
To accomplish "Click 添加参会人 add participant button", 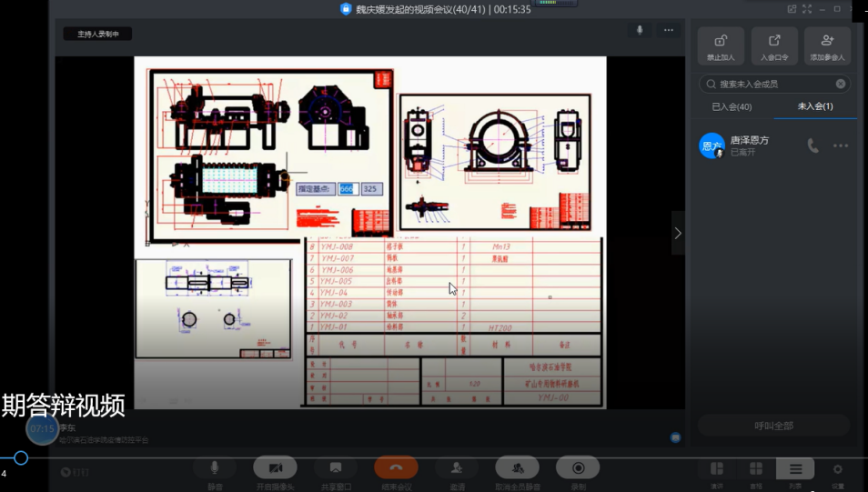I will coord(827,45).
